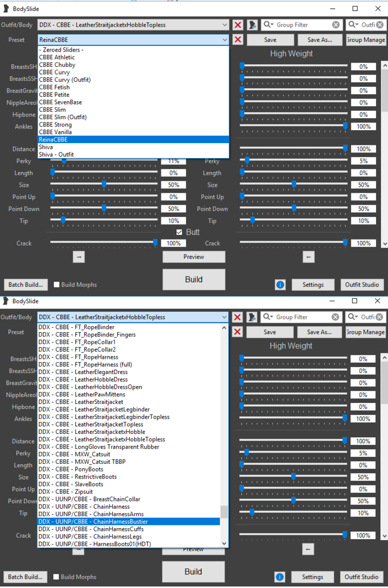The height and width of the screenshot is (588, 388).
Task: Uncheck the Butt category checkbox
Action: (179, 232)
